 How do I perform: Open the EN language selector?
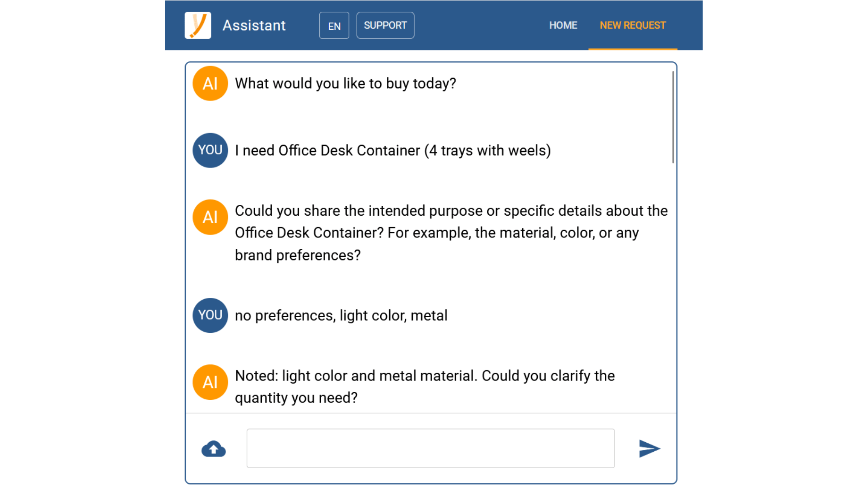point(334,25)
